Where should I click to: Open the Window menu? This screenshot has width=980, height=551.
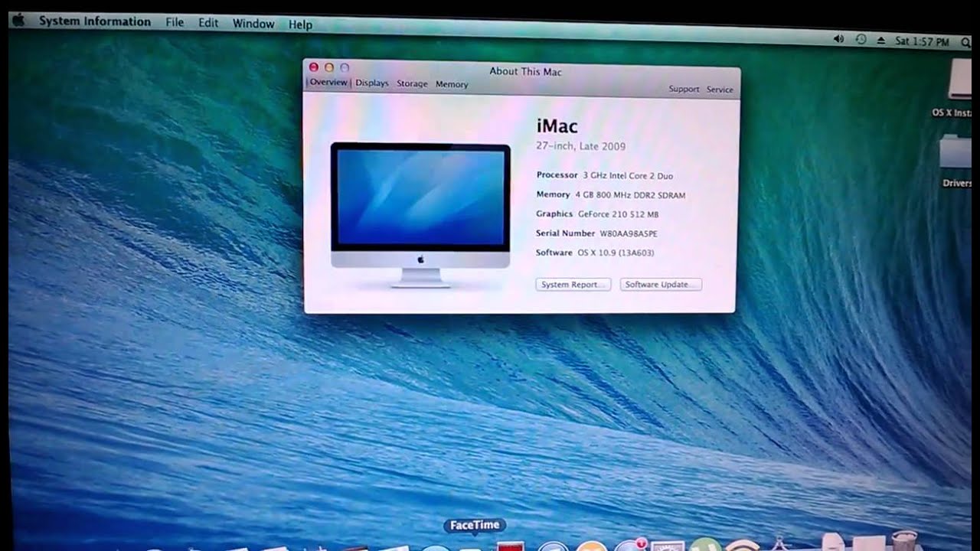(x=253, y=24)
